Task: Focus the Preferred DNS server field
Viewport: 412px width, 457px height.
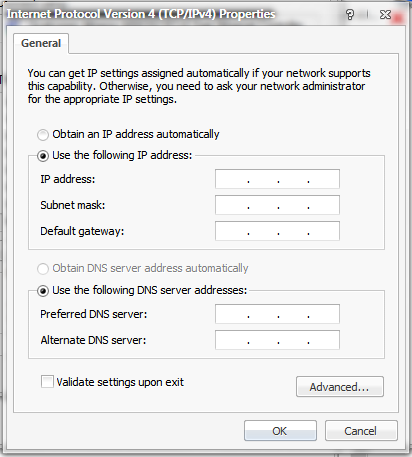Action: [277, 314]
